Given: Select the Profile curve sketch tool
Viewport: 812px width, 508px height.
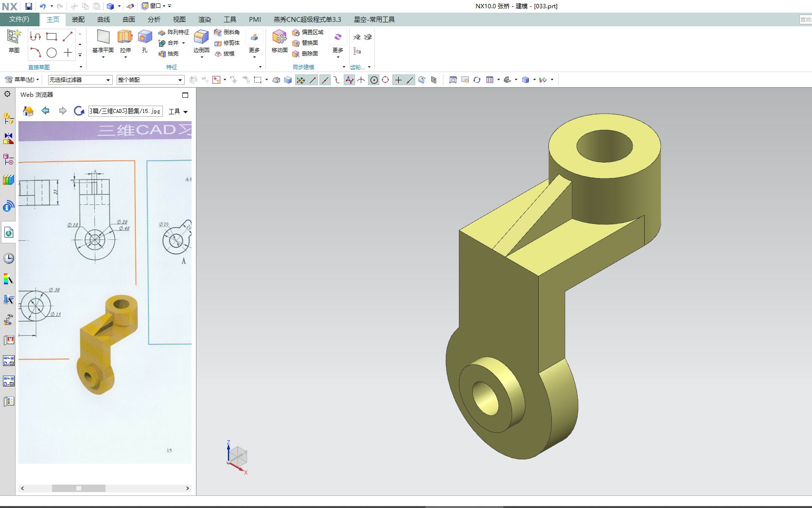Looking at the screenshot, I should [x=35, y=36].
